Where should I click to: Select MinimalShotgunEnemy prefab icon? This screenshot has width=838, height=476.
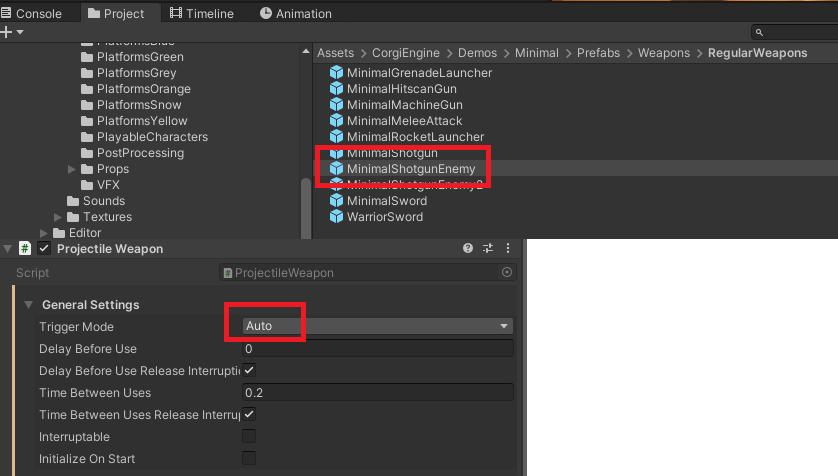(336, 168)
